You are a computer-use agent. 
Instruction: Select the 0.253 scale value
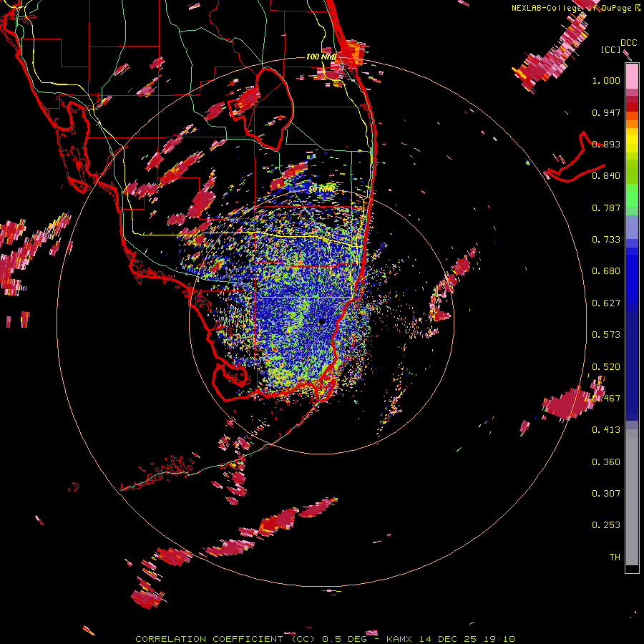point(606,525)
